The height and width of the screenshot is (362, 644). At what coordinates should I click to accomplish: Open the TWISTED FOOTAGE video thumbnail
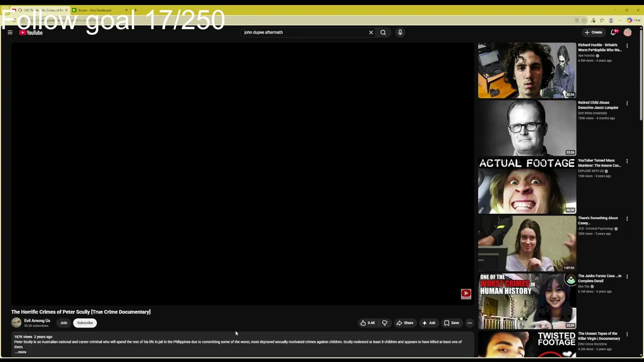pyautogui.click(x=527, y=344)
